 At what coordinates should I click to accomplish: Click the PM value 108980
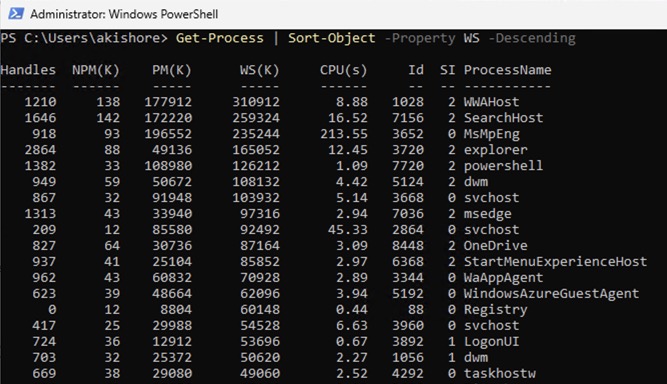click(x=168, y=166)
